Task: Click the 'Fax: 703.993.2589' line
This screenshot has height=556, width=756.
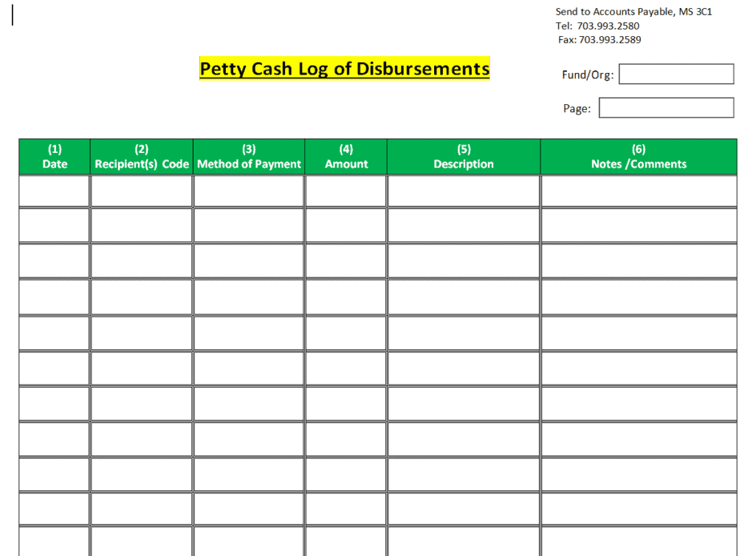Action: pyautogui.click(x=599, y=40)
